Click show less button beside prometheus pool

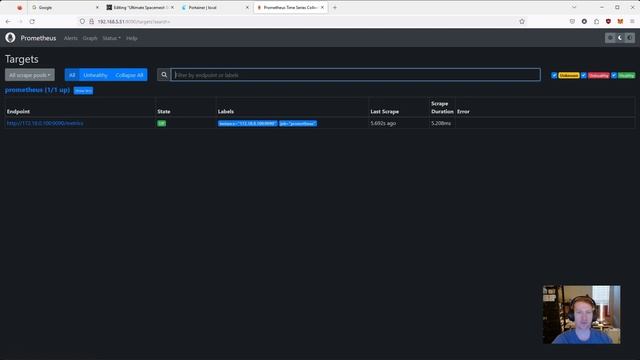tap(83, 91)
